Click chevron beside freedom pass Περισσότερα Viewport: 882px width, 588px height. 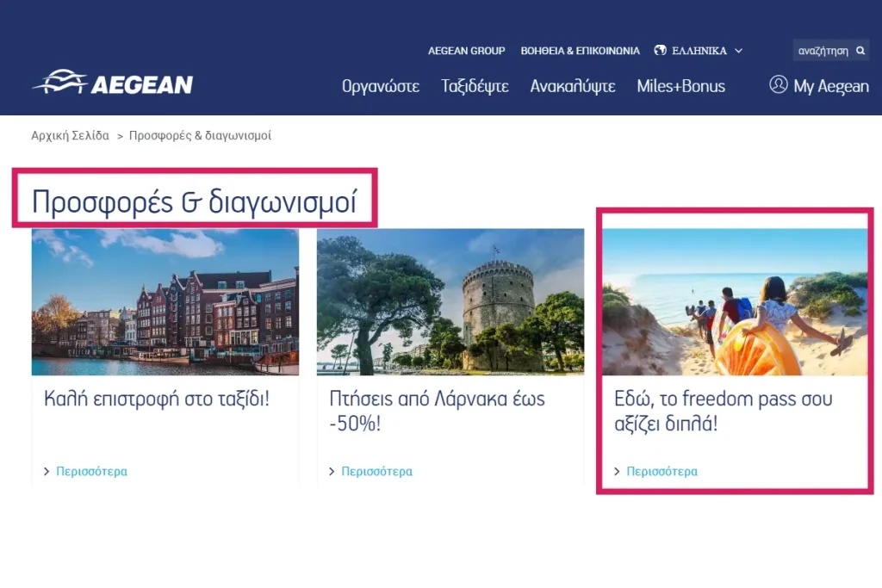tap(617, 472)
